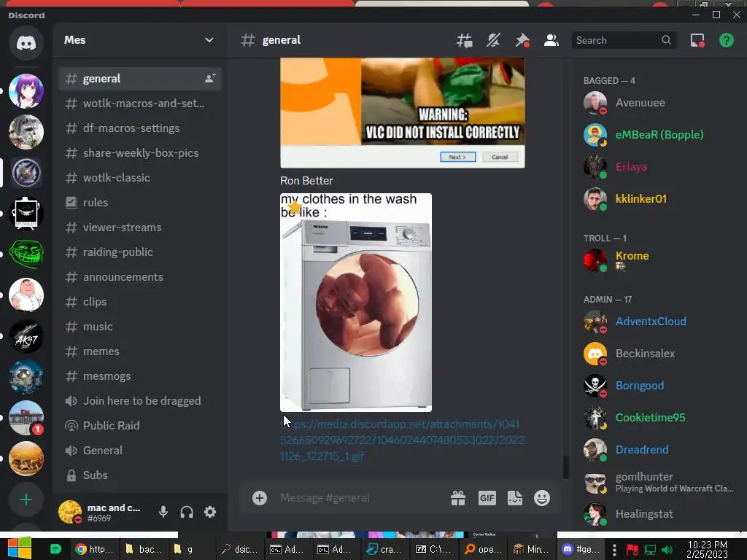Toggle member list icon
Screen dimensions: 747x560
coord(551,41)
